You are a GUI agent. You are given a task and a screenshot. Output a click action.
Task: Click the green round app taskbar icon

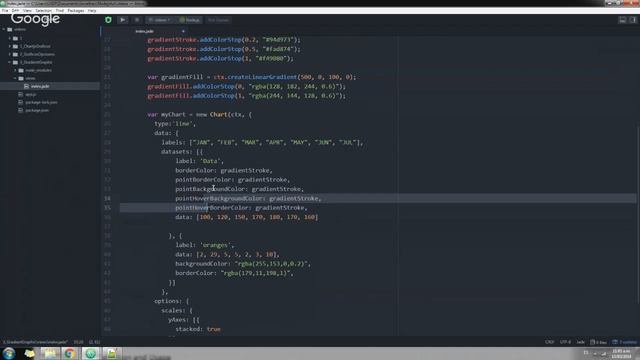91,353
